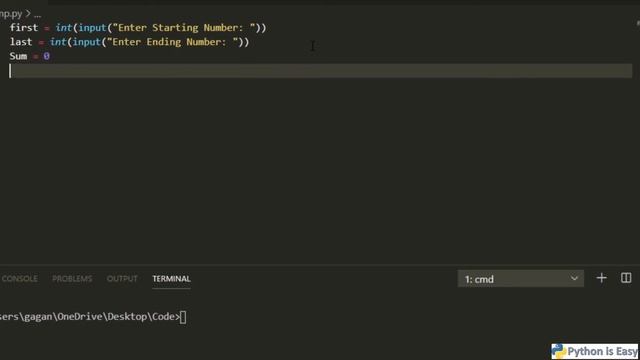Switch to the OUTPUT tab

pyautogui.click(x=122, y=279)
